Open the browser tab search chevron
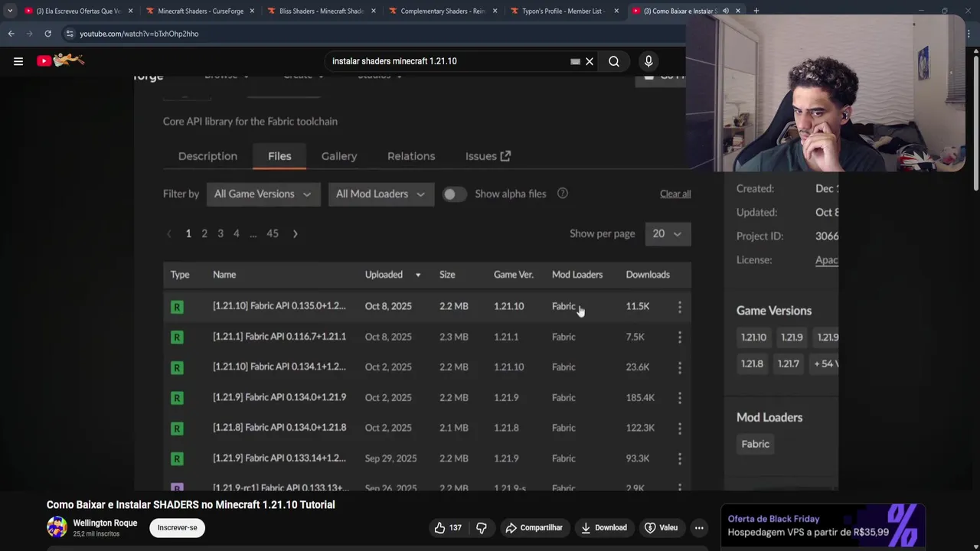 click(9, 11)
